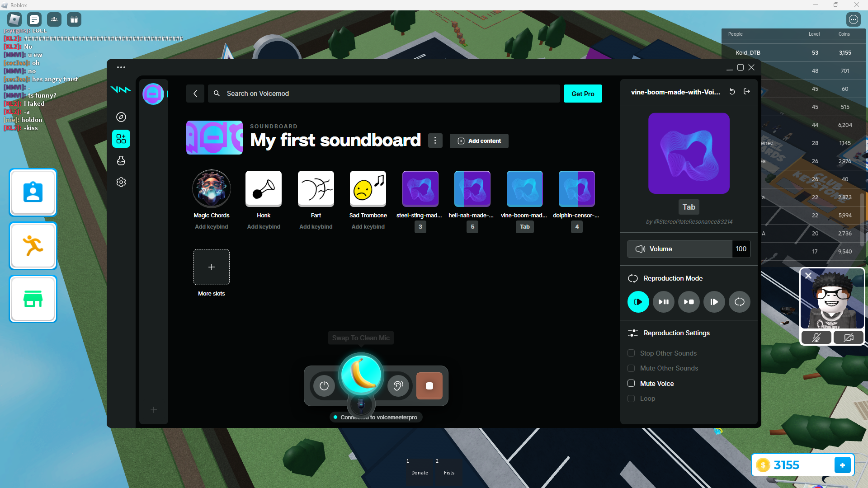Adjust the Volume slider bar
868x488 pixels.
(x=680, y=249)
